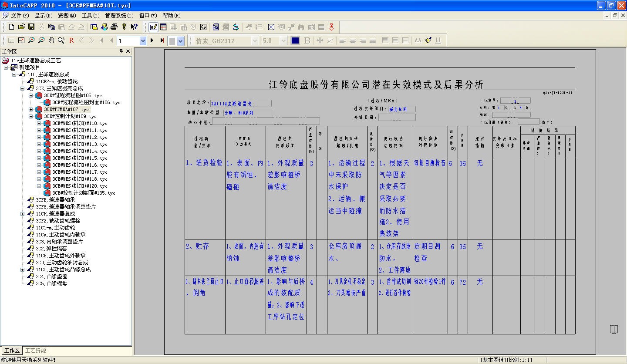
Task: Click the checkbox X frame icon
Action: pos(271,27)
